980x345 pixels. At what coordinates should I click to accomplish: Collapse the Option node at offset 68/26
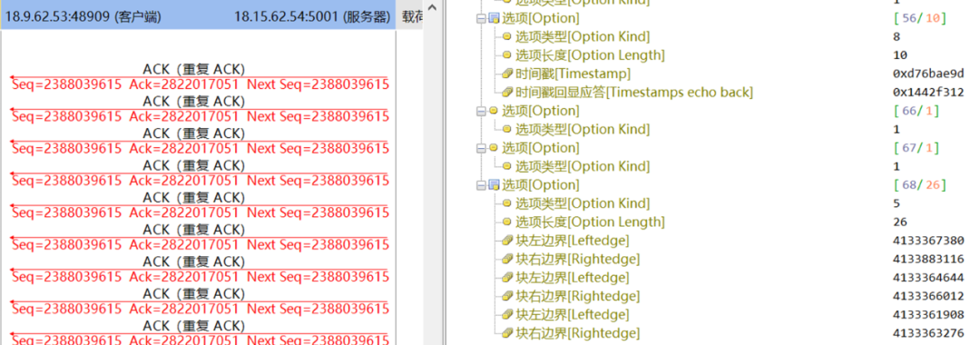pos(481,185)
